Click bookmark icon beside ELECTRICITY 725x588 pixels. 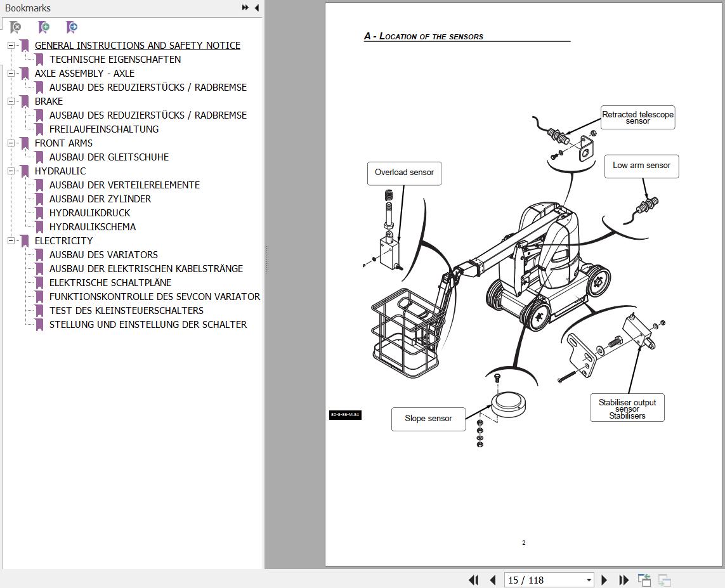(x=25, y=241)
